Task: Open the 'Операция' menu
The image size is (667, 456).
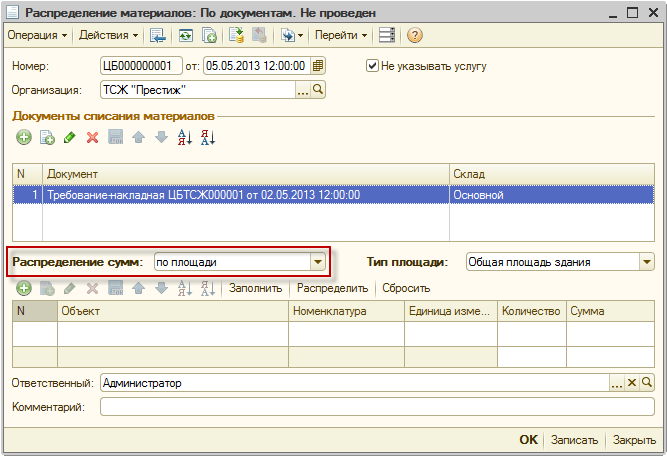Action: coord(38,35)
